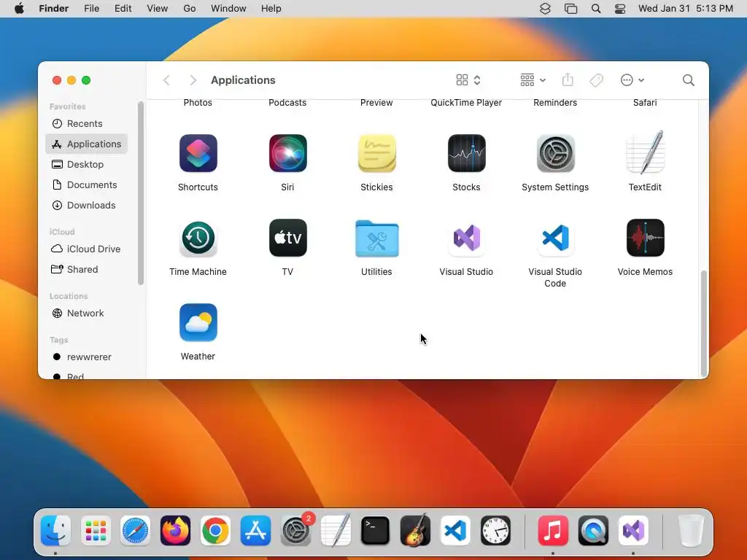
Task: Open Terminal from the Dock
Action: 376,531
